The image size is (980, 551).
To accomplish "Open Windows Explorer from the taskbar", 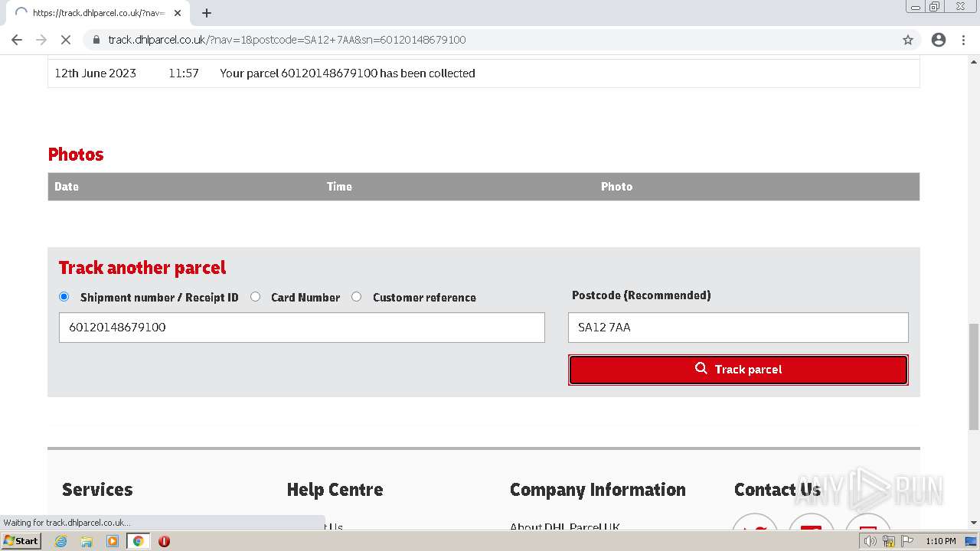I will click(x=87, y=541).
